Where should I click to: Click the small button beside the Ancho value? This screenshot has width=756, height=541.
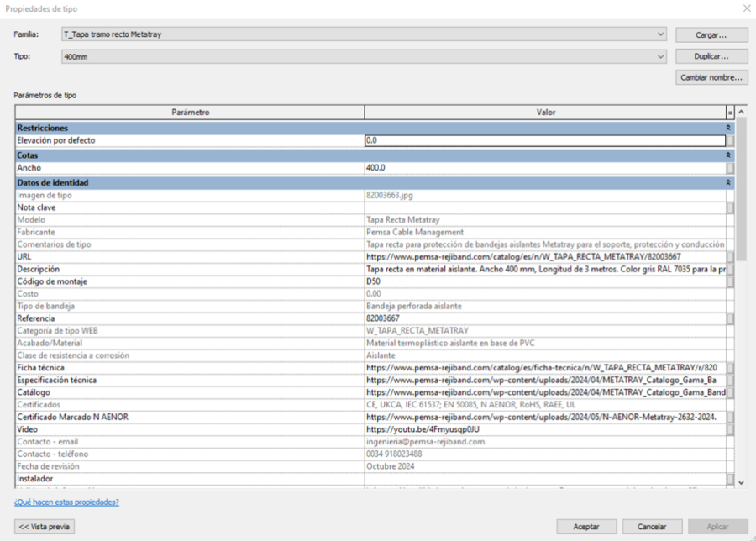tap(731, 168)
